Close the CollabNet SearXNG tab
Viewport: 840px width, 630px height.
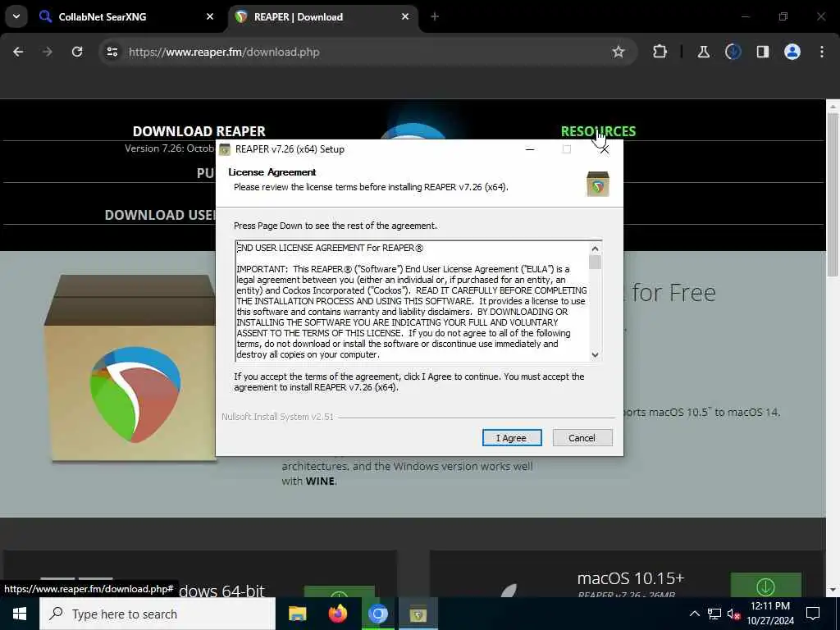(x=210, y=16)
